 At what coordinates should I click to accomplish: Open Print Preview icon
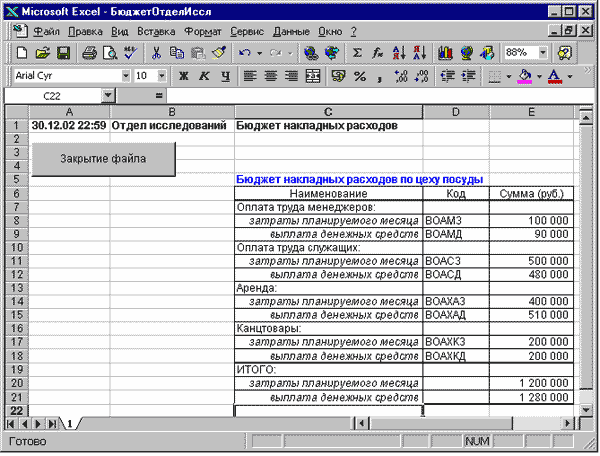[x=110, y=53]
